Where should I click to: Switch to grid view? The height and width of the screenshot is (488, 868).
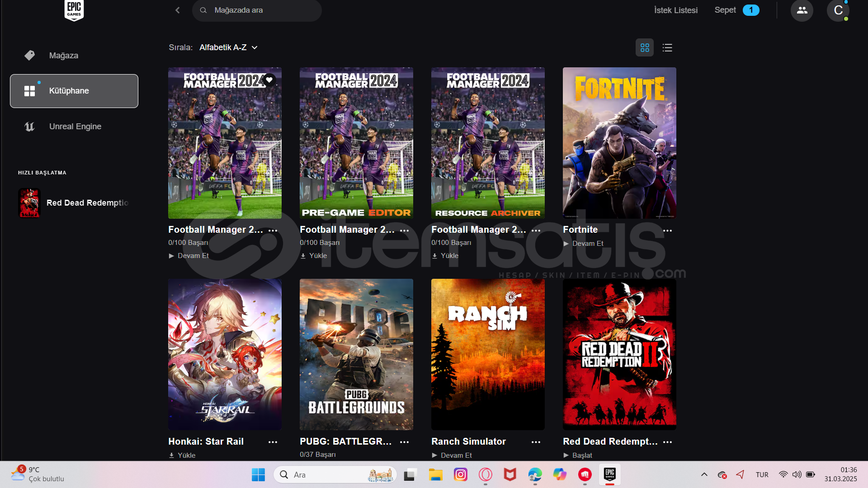645,47
